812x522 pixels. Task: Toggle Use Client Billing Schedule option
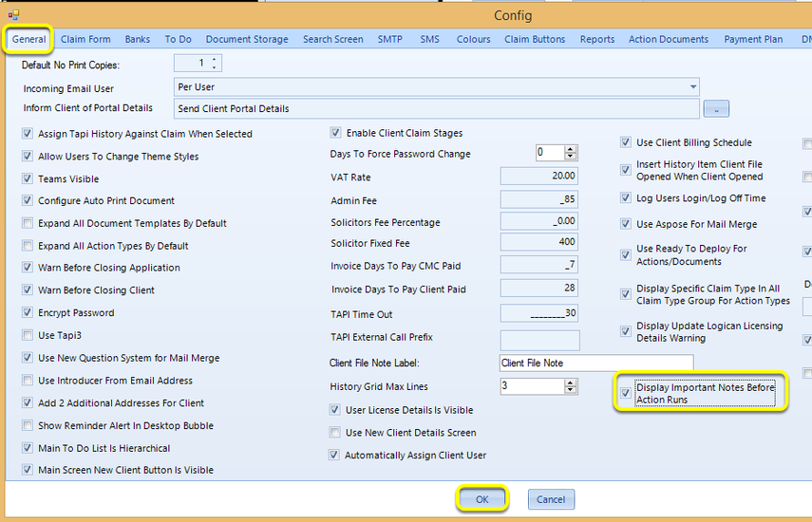pyautogui.click(x=626, y=142)
